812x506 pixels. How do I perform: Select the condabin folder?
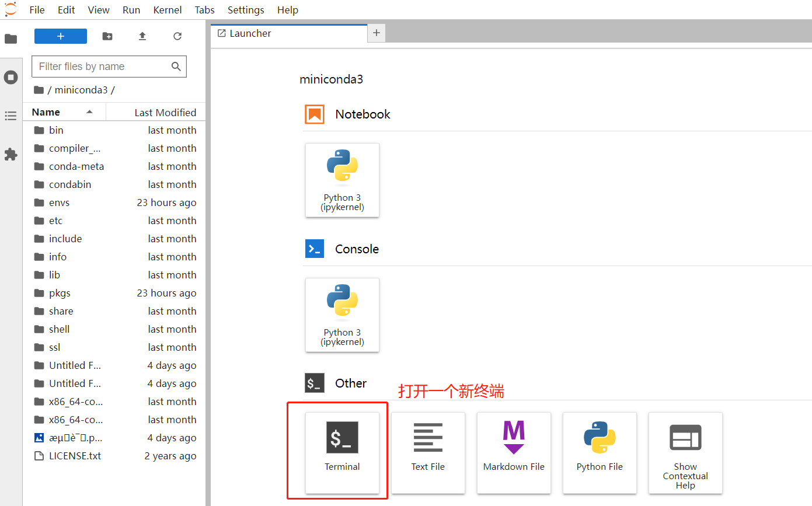point(114,184)
